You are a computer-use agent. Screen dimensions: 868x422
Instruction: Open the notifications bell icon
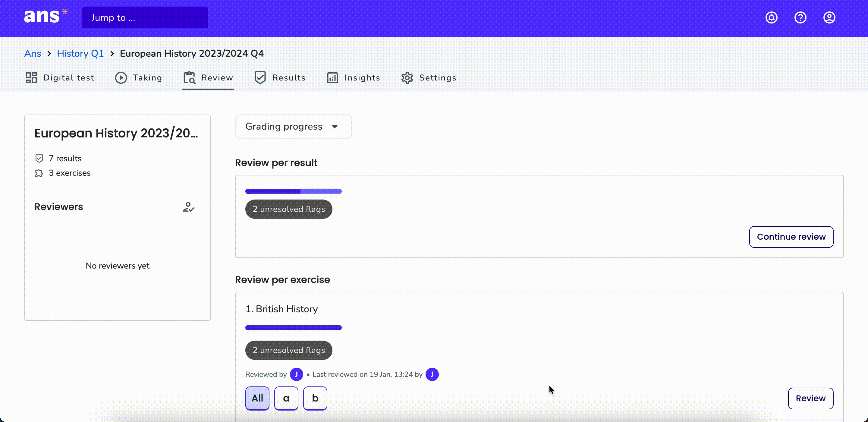point(771,17)
